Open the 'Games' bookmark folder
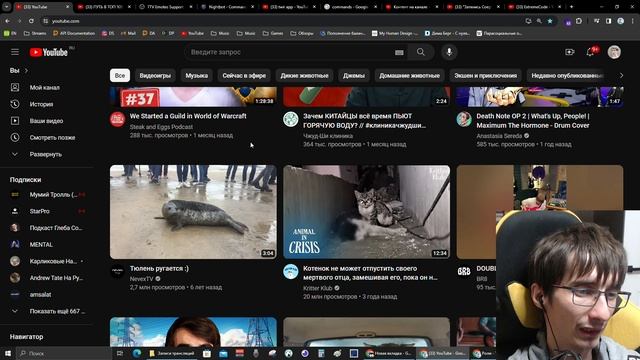The width and height of the screenshot is (640, 360). (x=273, y=33)
